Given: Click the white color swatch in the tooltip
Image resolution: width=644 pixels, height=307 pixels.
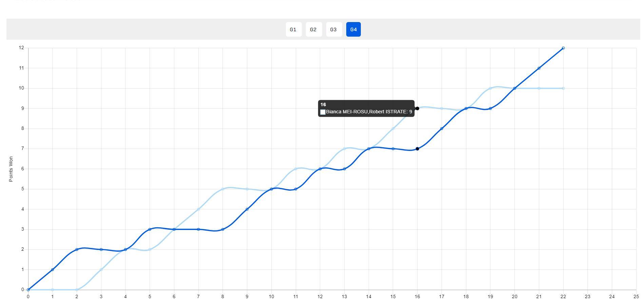Looking at the screenshot, I should click(x=323, y=112).
